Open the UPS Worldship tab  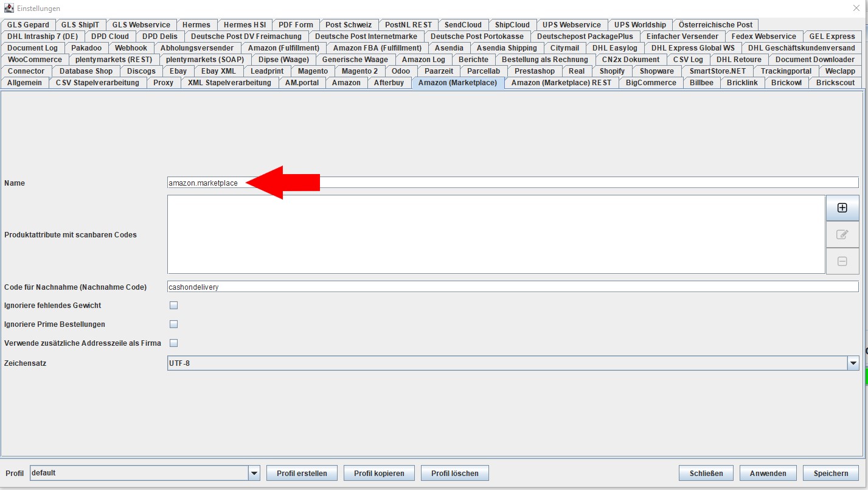(x=640, y=25)
